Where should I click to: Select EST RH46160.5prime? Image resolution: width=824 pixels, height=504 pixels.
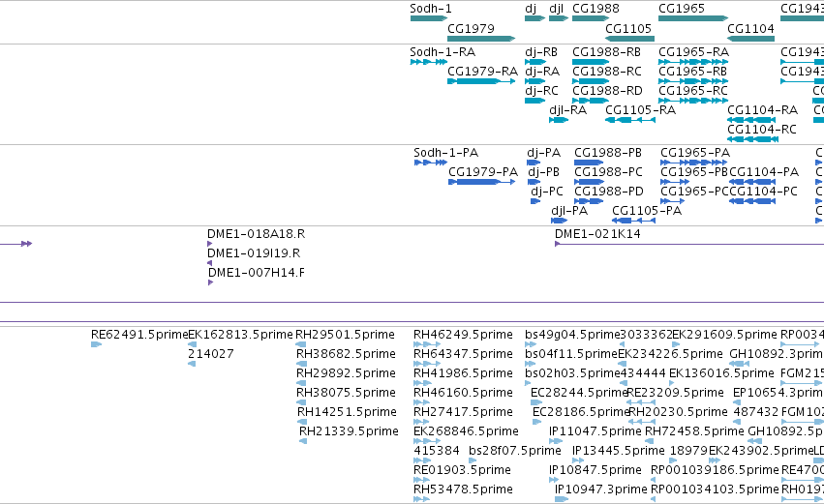point(422,403)
